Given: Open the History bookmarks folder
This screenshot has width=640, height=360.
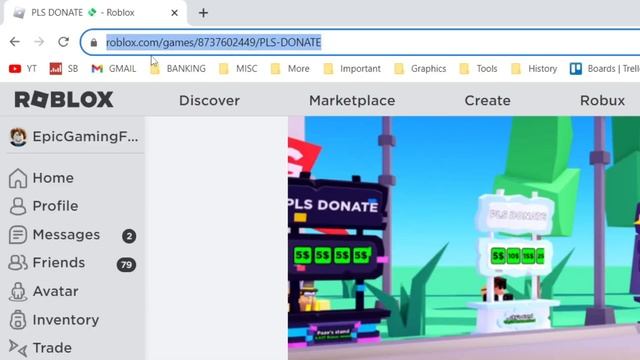Looking at the screenshot, I should pos(534,69).
